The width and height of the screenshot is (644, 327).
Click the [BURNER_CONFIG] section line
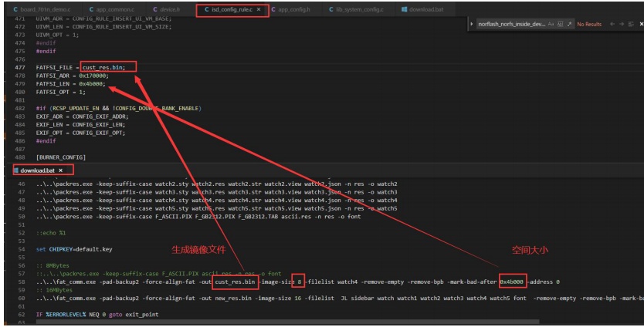click(x=61, y=157)
